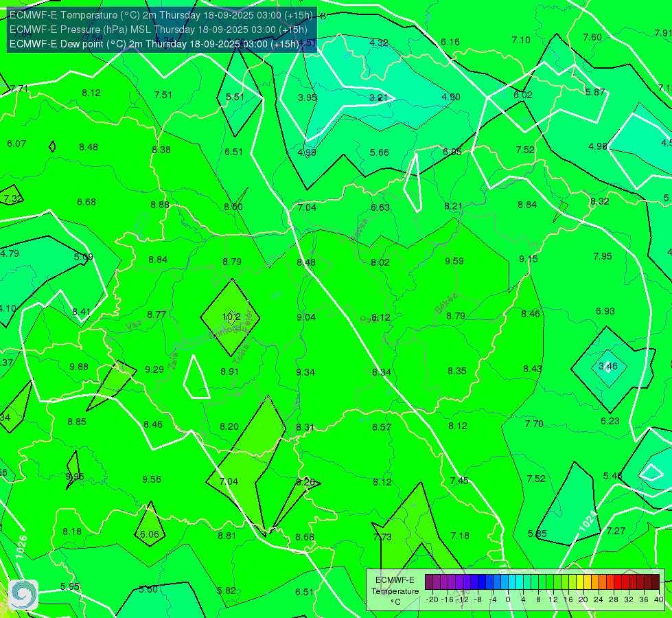Click the 7.45 temperature value

point(459,481)
